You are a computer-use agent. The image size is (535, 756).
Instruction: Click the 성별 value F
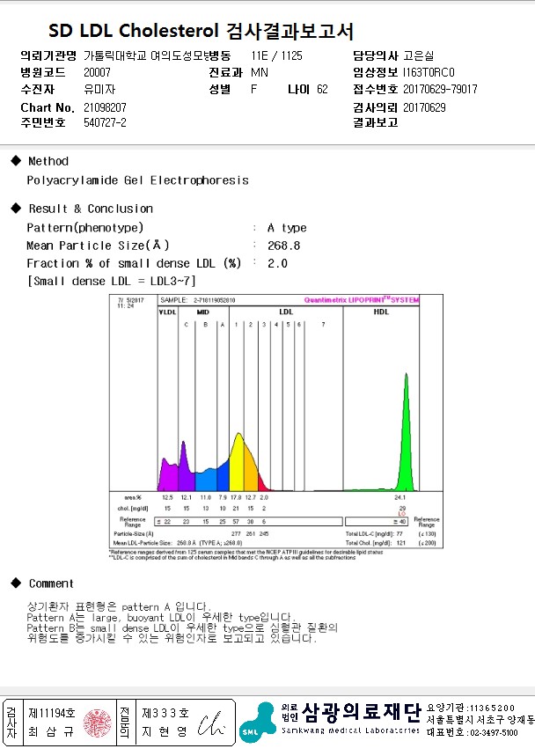pos(253,89)
